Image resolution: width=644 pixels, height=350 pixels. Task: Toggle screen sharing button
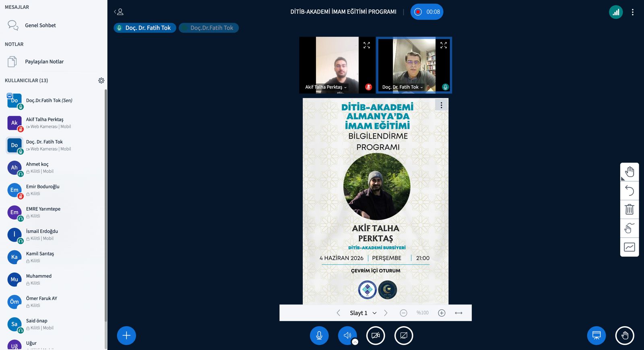404,336
